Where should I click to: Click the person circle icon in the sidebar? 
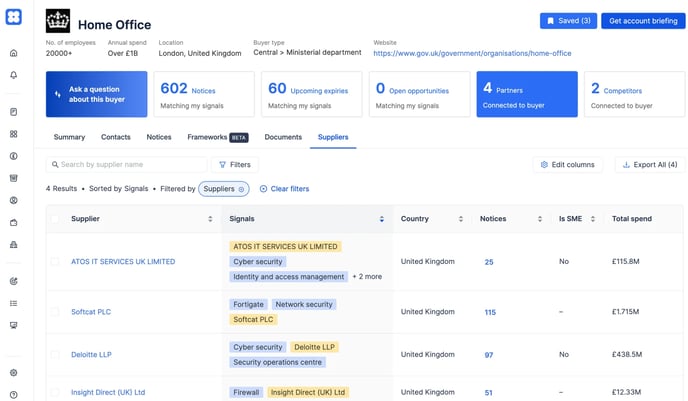(x=14, y=200)
